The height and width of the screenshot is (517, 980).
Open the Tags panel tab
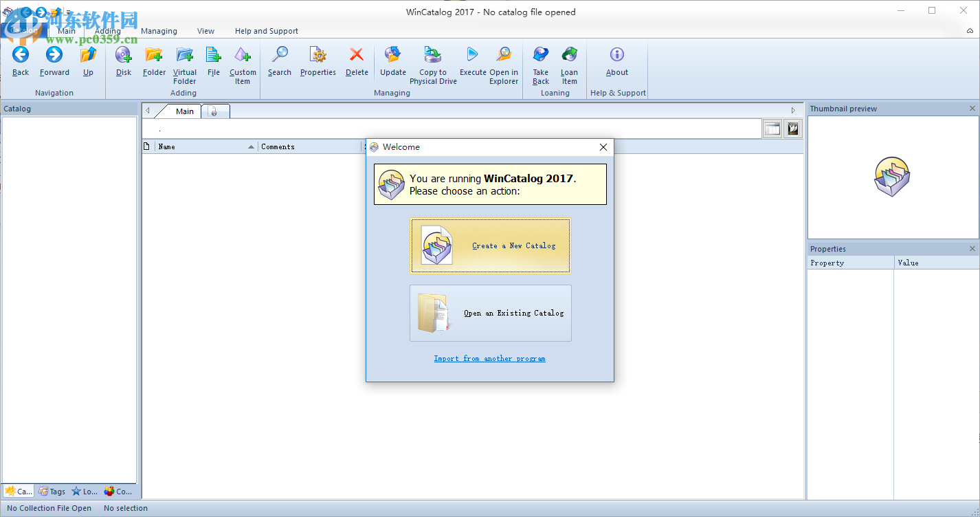[x=52, y=492]
